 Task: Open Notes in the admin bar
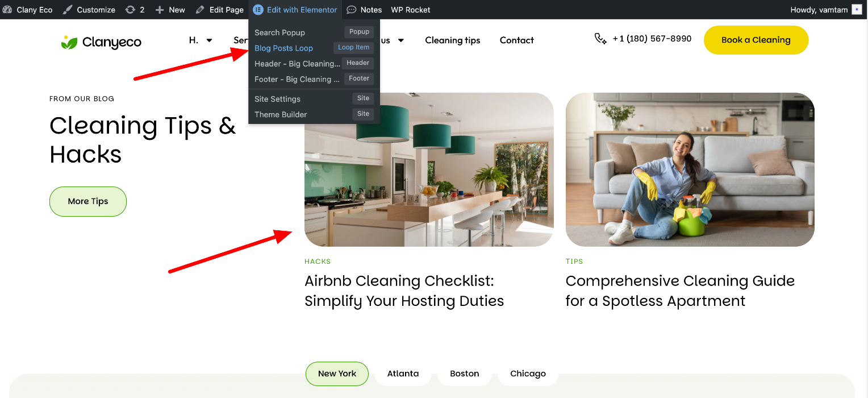[x=364, y=10]
